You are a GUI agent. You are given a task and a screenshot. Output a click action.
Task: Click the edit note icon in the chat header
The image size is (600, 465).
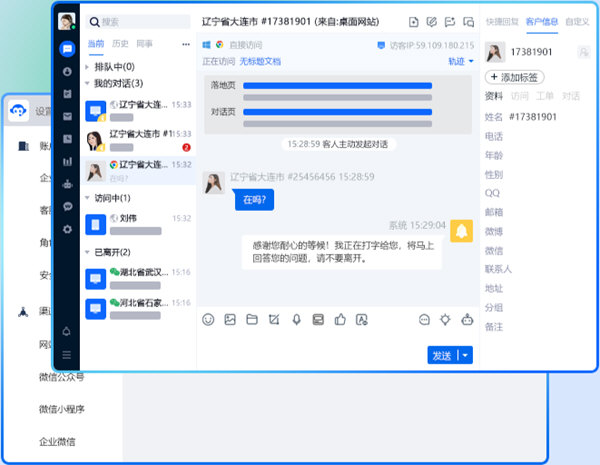pyautogui.click(x=432, y=22)
